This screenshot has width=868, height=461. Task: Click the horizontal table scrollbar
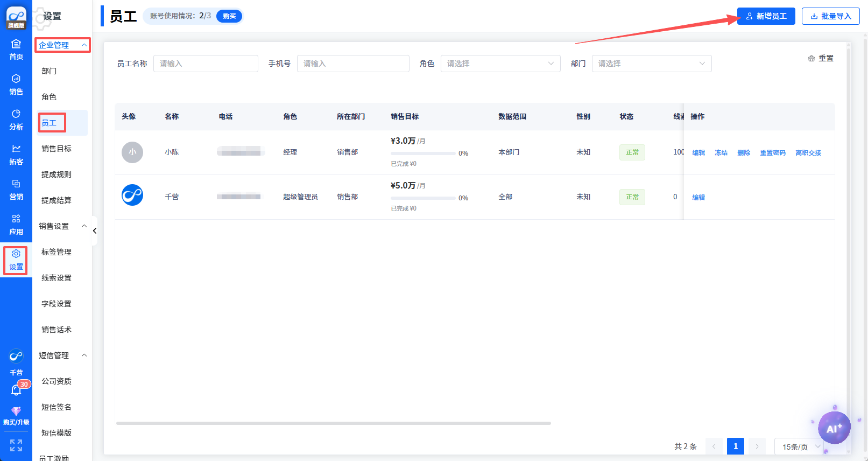click(x=334, y=423)
